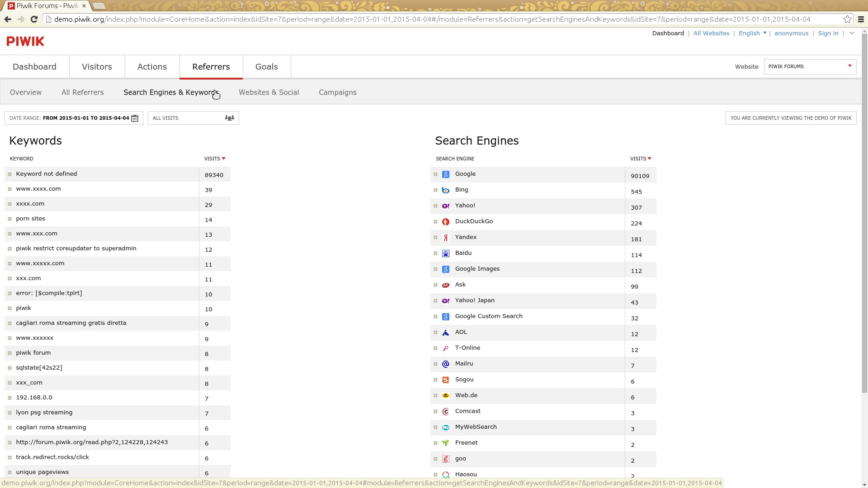Click the T-Online icon
This screenshot has height=488, width=868.
(x=445, y=348)
